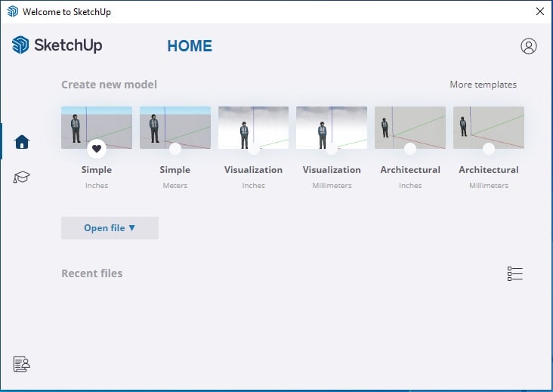Click the 'Recent files' heading text

click(x=92, y=273)
